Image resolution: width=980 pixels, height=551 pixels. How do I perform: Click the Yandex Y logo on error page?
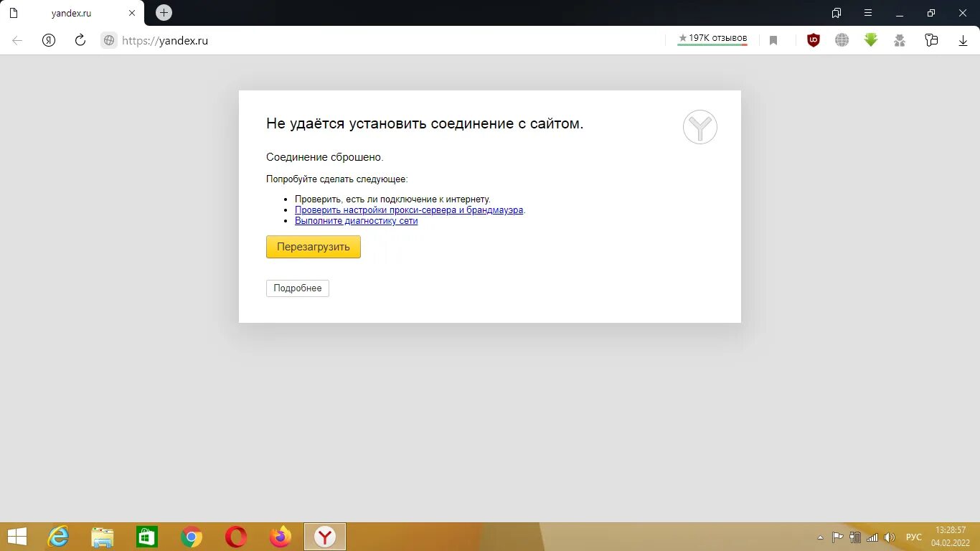[700, 127]
